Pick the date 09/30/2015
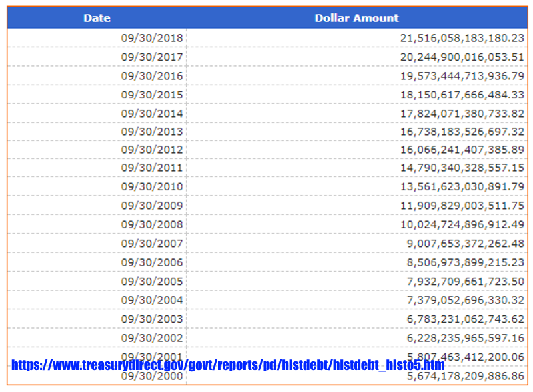The height and width of the screenshot is (392, 533). 152,95
